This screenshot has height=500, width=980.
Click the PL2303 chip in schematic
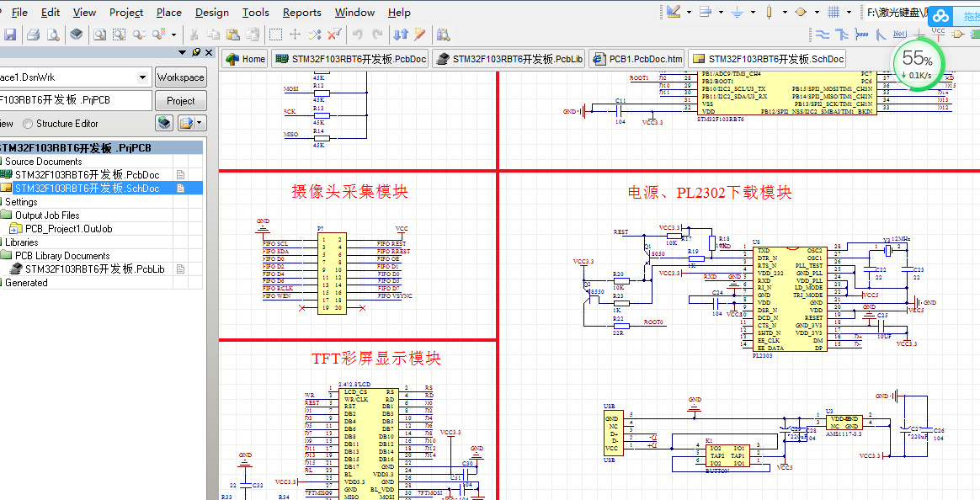tap(789, 300)
